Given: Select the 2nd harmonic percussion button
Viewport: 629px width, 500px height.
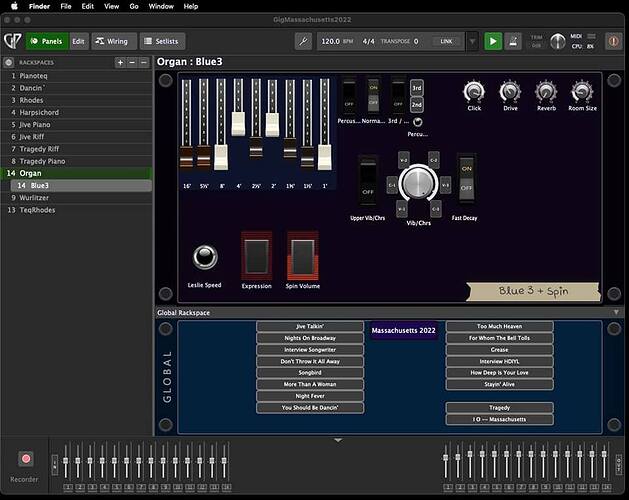Looking at the screenshot, I should point(417,104).
